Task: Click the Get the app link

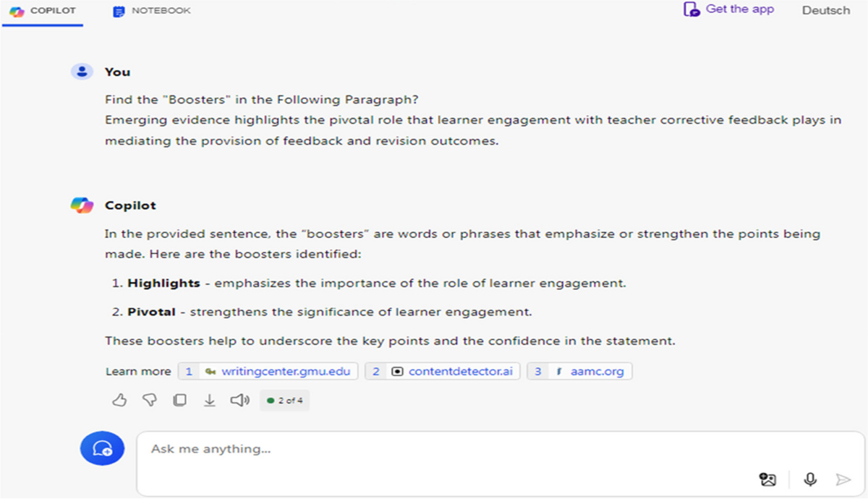Action: pyautogui.click(x=729, y=9)
